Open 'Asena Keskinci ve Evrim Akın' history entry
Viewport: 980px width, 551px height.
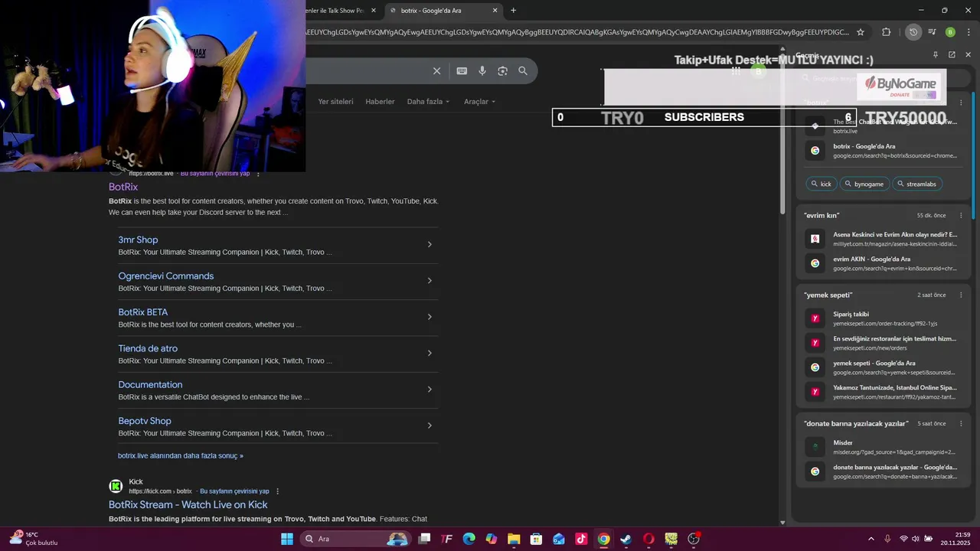884,239
